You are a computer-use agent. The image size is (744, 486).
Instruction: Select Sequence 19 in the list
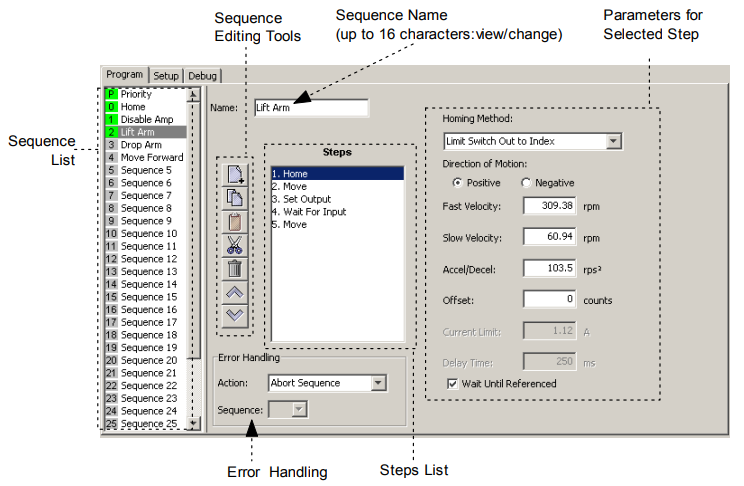coord(146,347)
